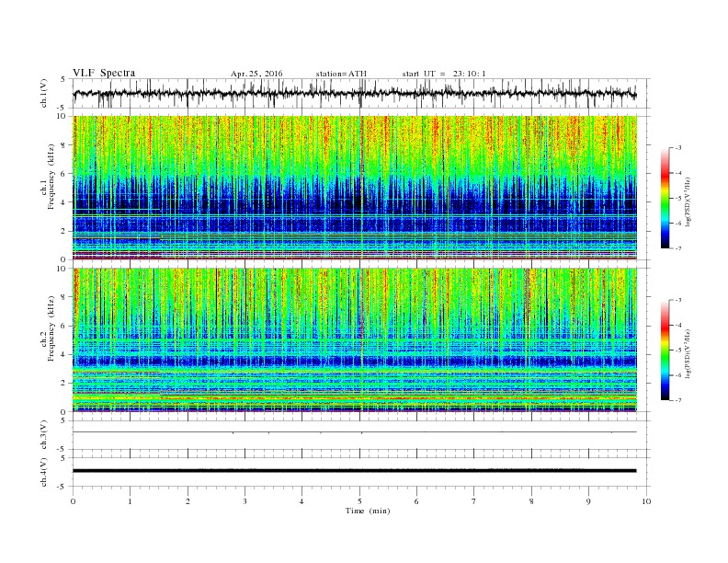The width and height of the screenshot is (728, 563).
Task: Click the ch.3 flat voltage trace
Action: click(354, 432)
